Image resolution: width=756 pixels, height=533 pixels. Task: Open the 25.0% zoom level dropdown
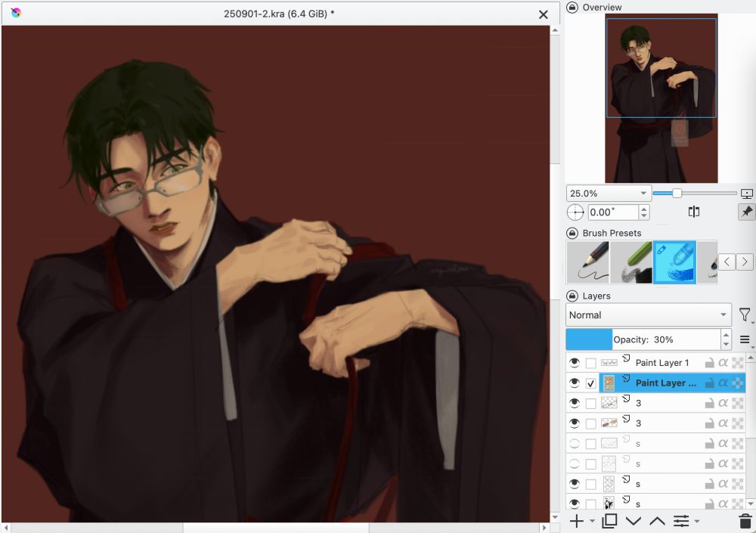point(608,193)
